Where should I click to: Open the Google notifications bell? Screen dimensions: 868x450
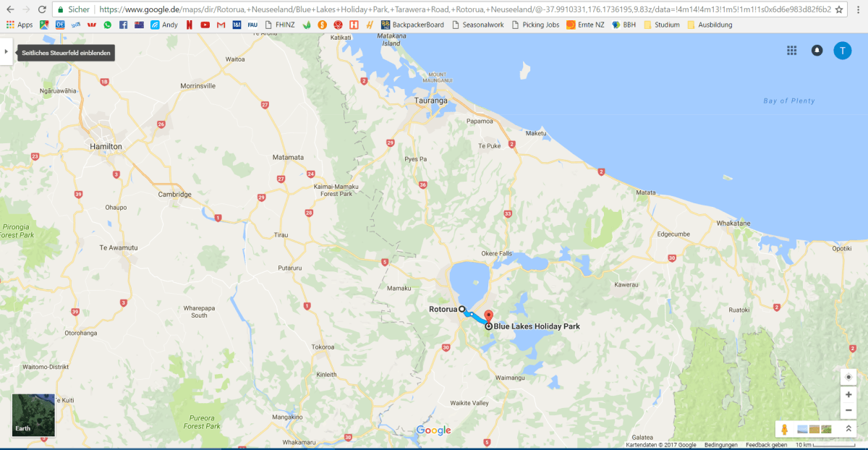817,51
